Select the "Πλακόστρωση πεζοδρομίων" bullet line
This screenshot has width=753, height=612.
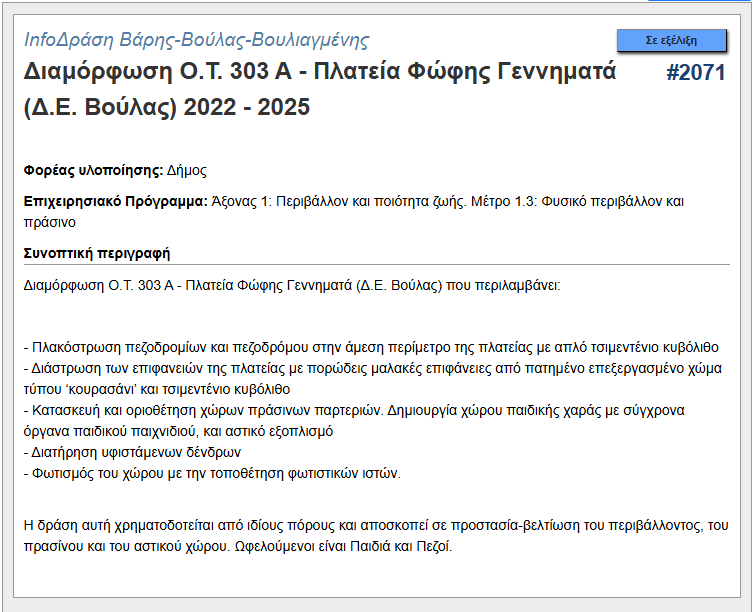click(370, 348)
